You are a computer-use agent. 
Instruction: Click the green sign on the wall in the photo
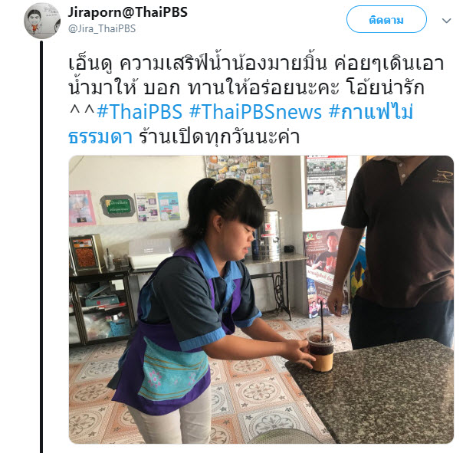coord(118,206)
